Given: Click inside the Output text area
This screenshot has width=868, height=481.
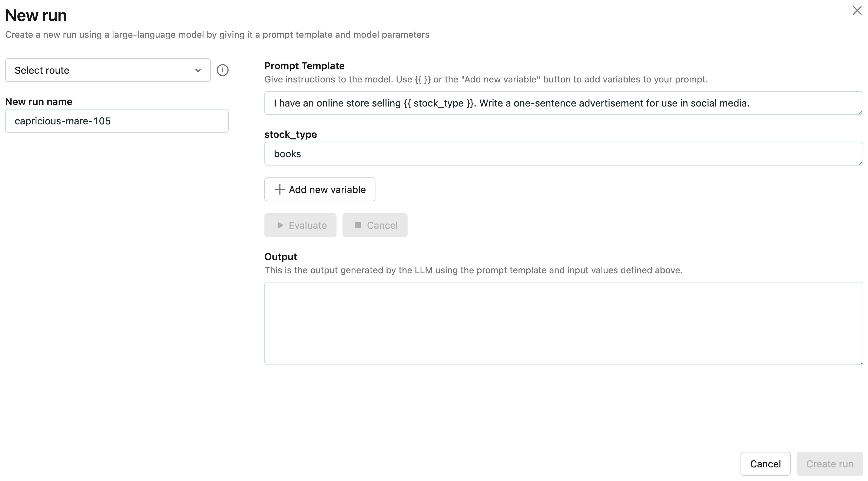Looking at the screenshot, I should [x=563, y=324].
